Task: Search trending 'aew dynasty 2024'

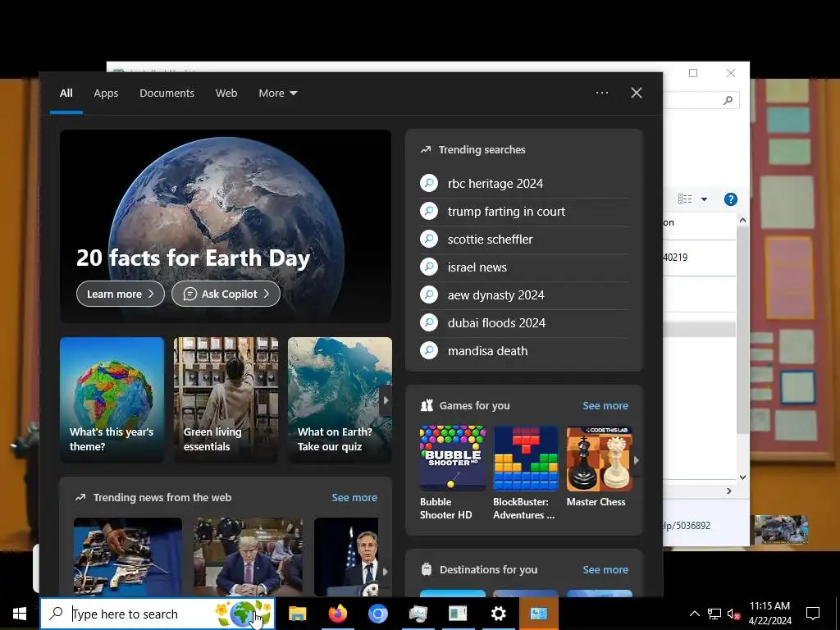Action: point(496,295)
